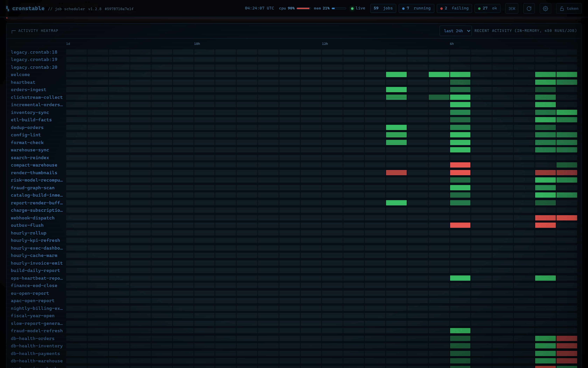Open the config-lint job label
This screenshot has height=368, width=588.
[26, 135]
